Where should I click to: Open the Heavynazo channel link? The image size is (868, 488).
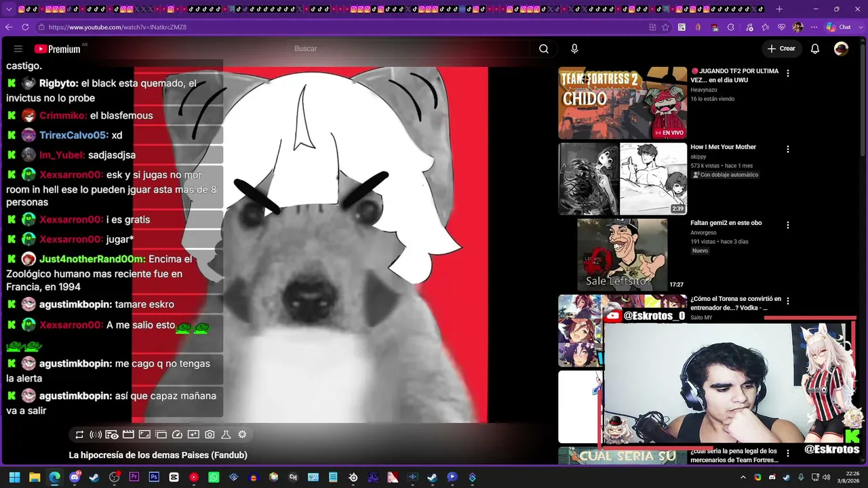pyautogui.click(x=704, y=89)
